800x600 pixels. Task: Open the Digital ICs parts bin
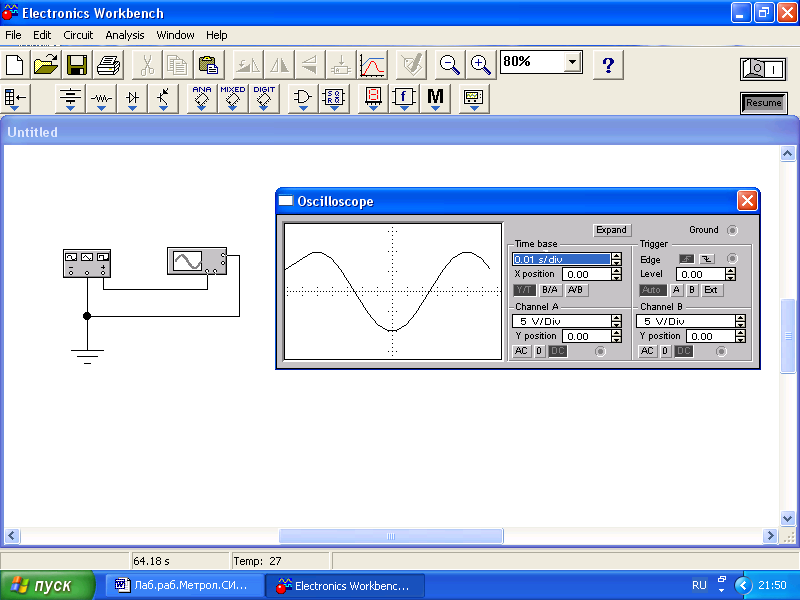264,98
